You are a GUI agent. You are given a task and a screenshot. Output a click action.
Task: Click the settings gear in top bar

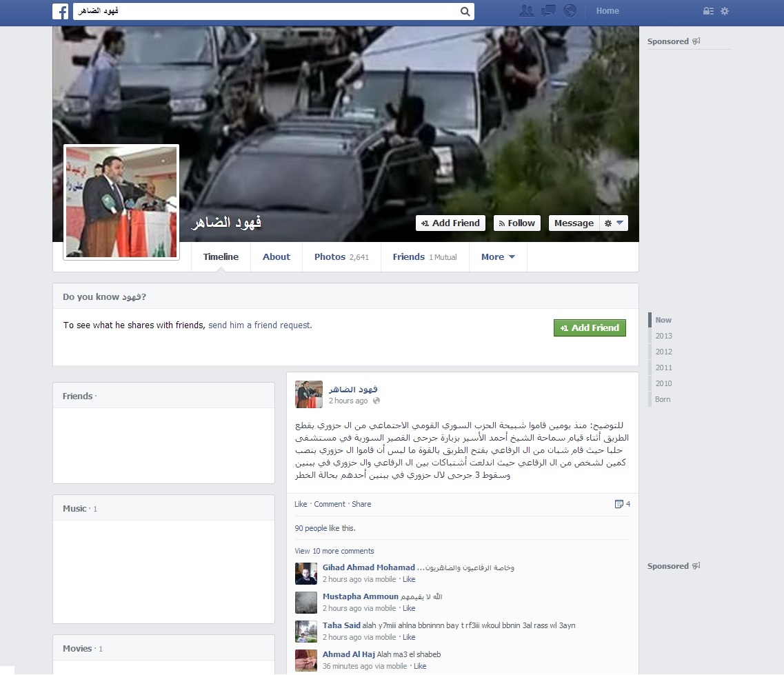(x=725, y=11)
